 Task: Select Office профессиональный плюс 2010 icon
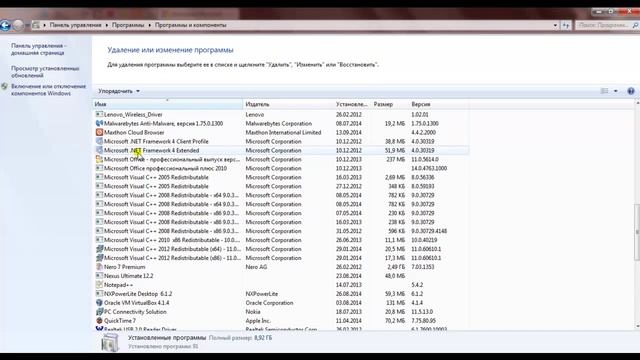click(99, 168)
